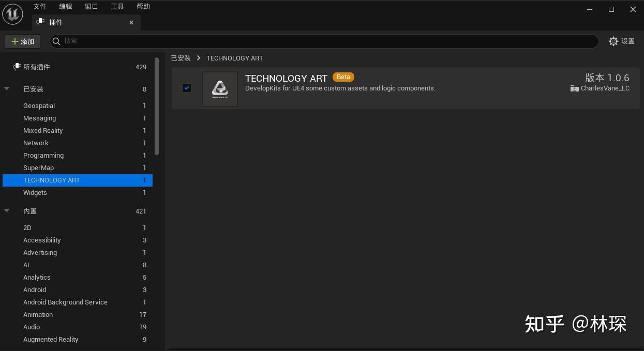Click the 搜索 input field

coord(207,41)
